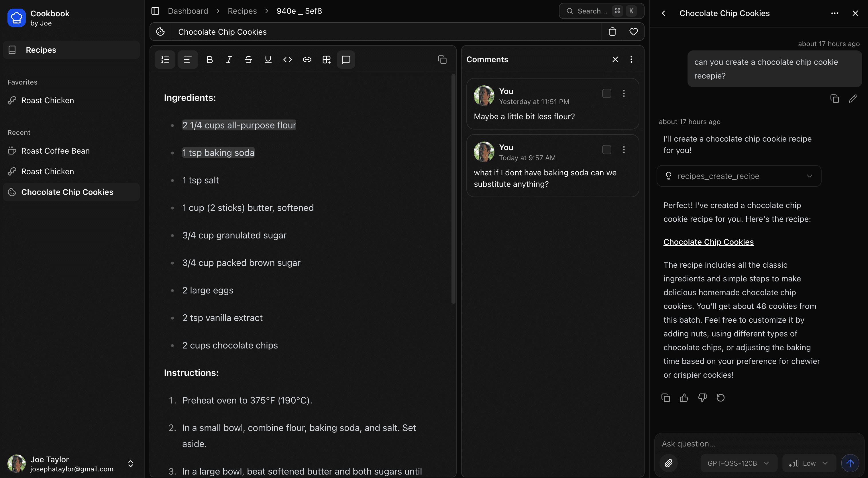Image resolution: width=868 pixels, height=478 pixels.
Task: Toggle bold formatting in the editor toolbar
Action: coord(210,60)
